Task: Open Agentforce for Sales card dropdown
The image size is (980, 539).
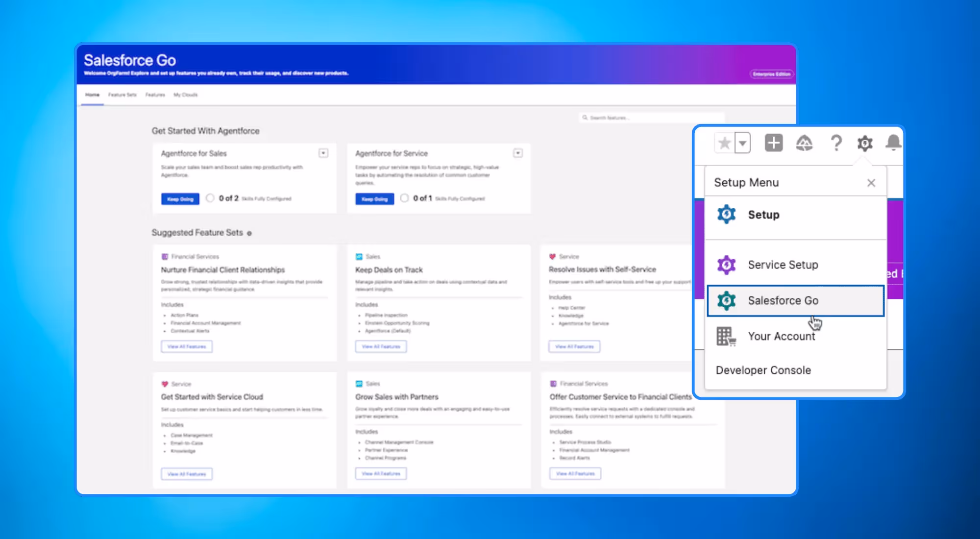Action: [323, 153]
